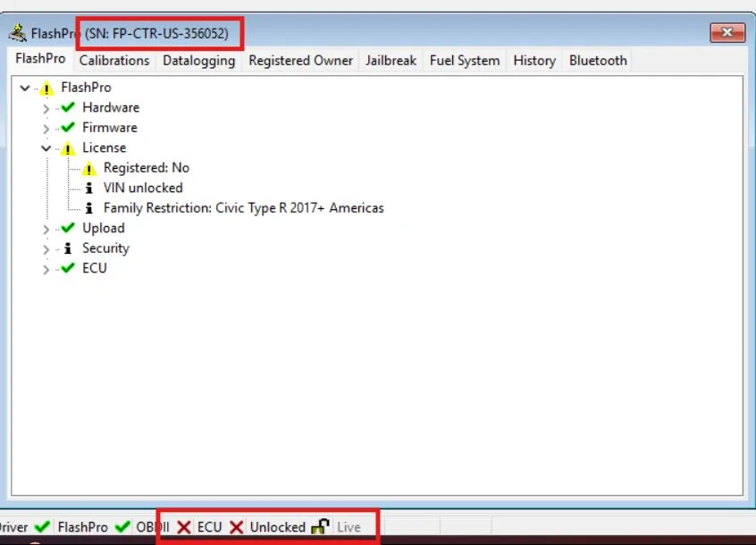Click the 'Unlocked' status bar text
756x545 pixels.
[x=278, y=527]
